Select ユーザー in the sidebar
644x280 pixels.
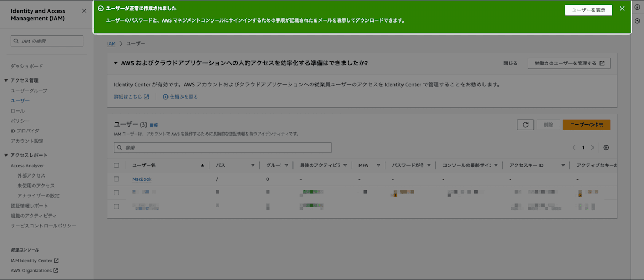point(20,101)
